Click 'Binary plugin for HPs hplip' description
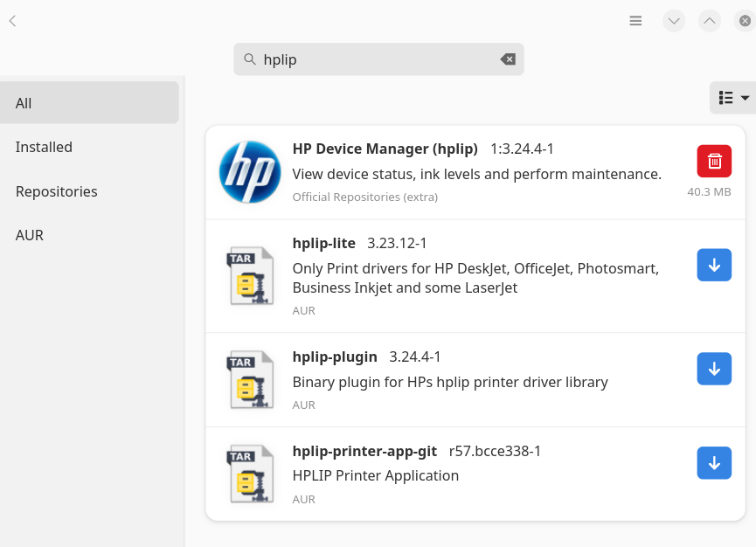Screen dimensions: 756x547 coord(450,382)
